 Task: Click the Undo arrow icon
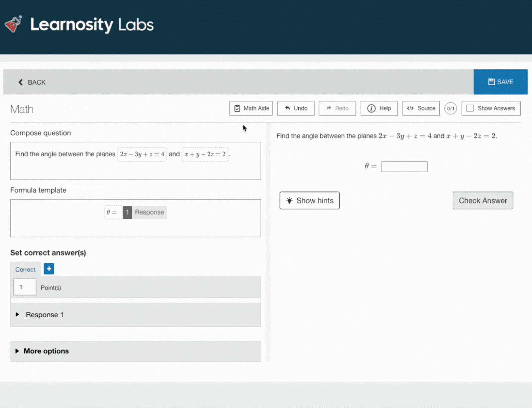coord(288,108)
